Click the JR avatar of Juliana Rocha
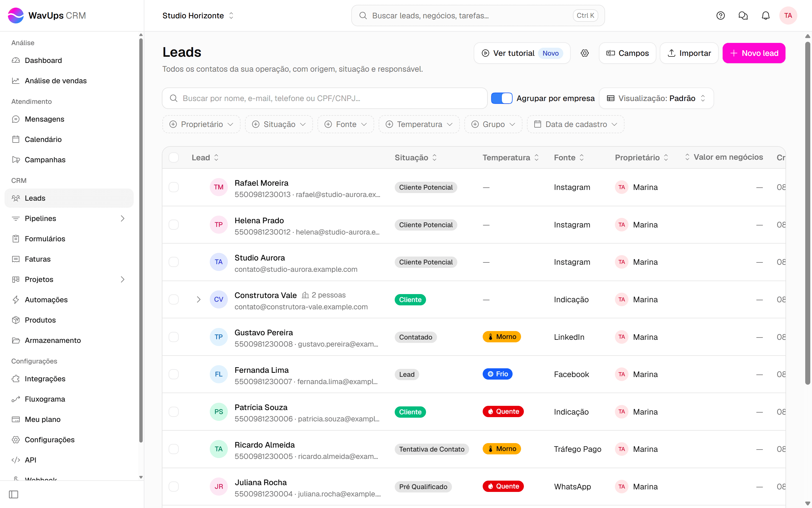This screenshot has height=508, width=812. (x=219, y=487)
